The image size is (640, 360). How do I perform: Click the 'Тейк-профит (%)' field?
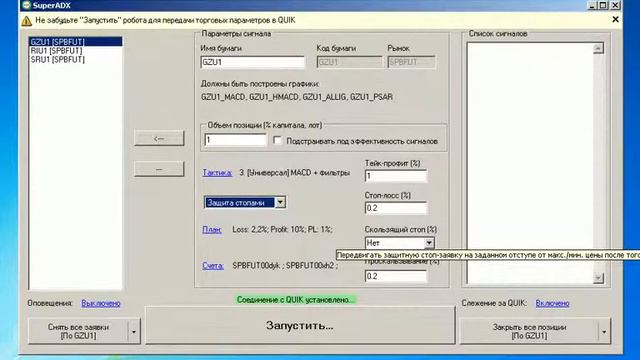[x=396, y=176]
